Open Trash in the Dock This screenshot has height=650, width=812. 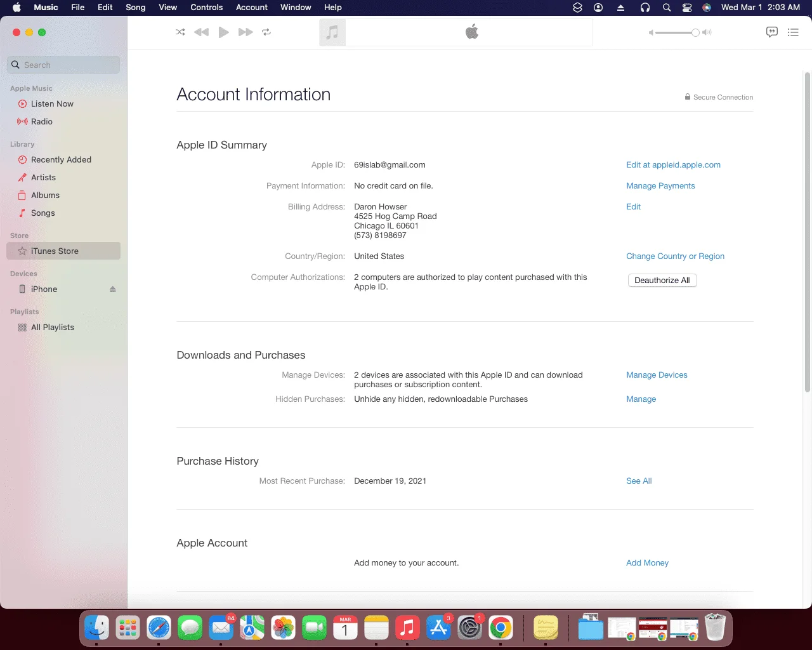tap(715, 627)
